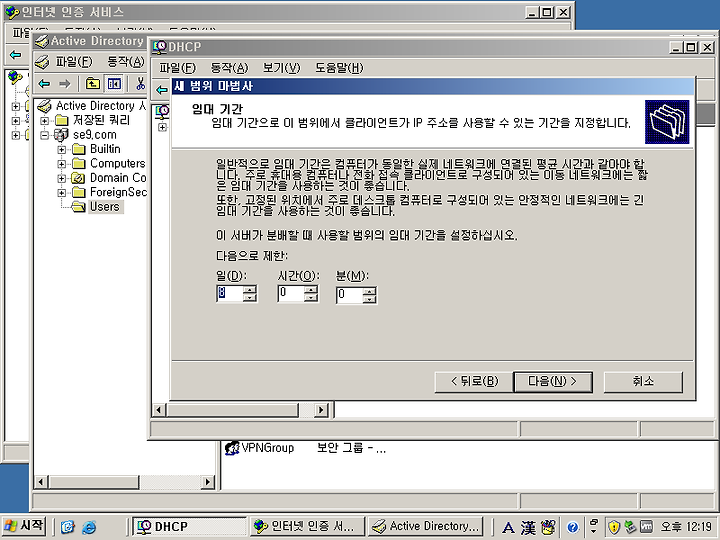This screenshot has width=720, height=540.
Task: Open Show Desktop quick launch icon
Action: tap(68, 527)
